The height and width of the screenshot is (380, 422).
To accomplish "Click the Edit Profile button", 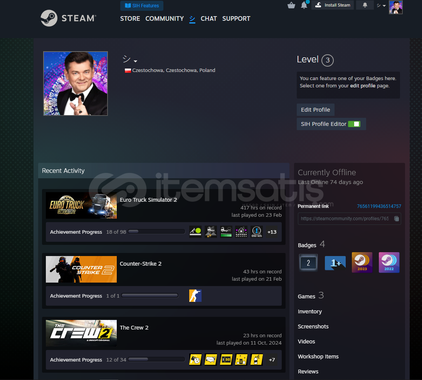I will click(x=315, y=110).
